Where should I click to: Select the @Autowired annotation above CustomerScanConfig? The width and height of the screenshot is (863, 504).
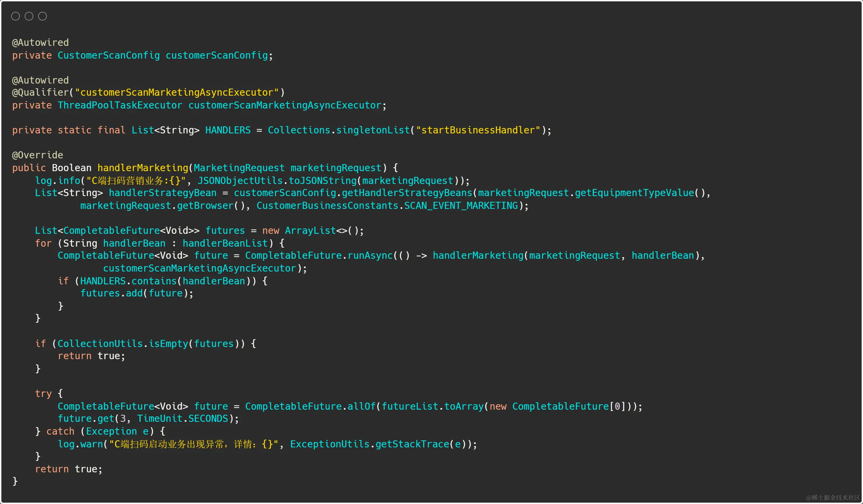(x=40, y=42)
